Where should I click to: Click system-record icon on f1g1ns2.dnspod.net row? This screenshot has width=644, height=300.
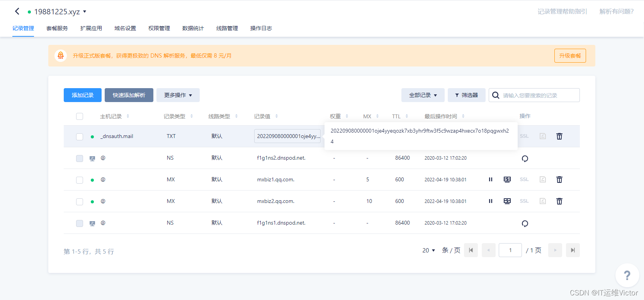coord(92,159)
